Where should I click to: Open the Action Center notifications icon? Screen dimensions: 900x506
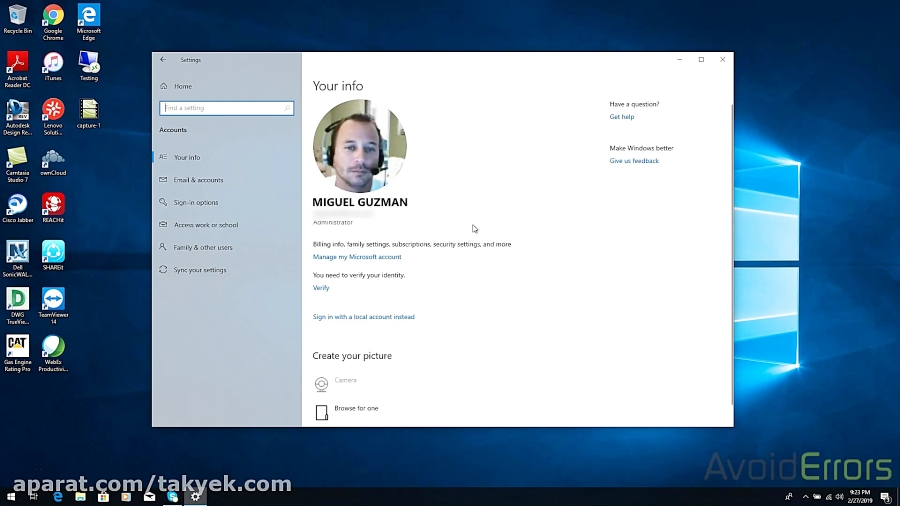[x=886, y=497]
